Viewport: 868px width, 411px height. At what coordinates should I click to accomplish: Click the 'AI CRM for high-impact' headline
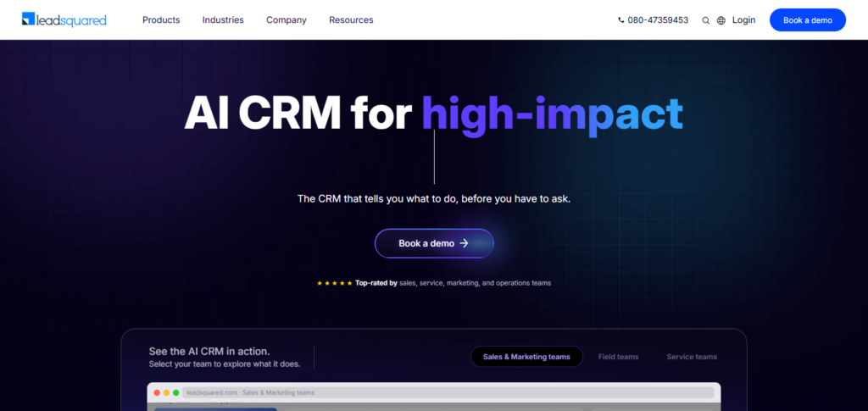(433, 115)
